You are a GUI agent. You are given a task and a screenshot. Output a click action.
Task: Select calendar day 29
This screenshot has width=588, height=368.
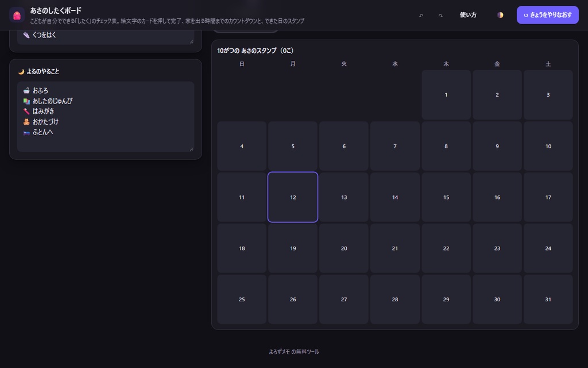446,299
